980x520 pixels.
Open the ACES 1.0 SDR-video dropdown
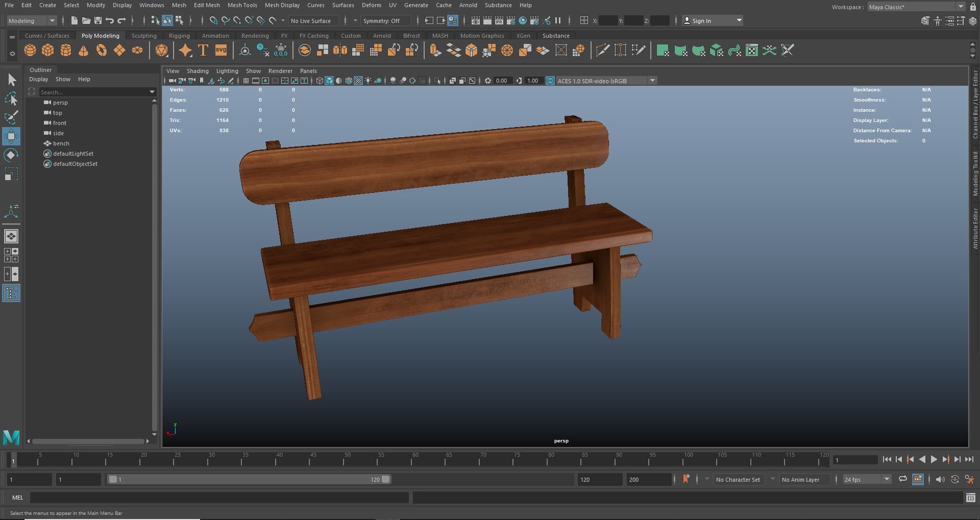click(x=606, y=81)
